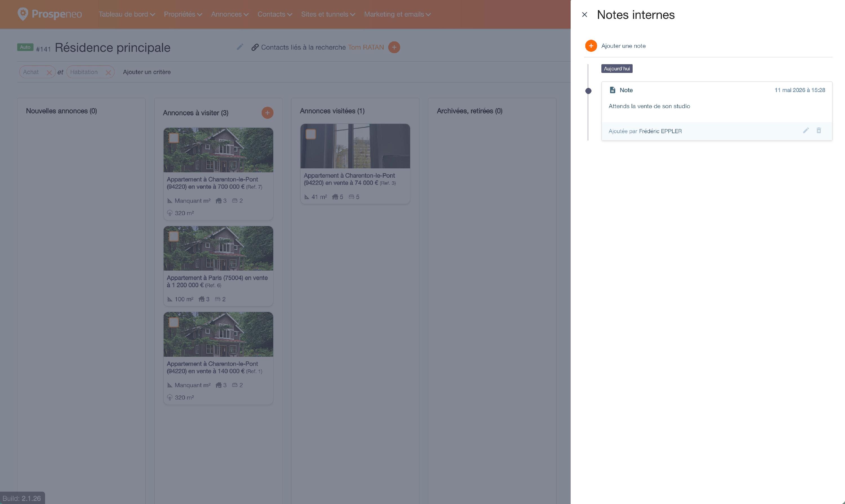
Task: Open the Tom RATAN contact link
Action: (366, 47)
